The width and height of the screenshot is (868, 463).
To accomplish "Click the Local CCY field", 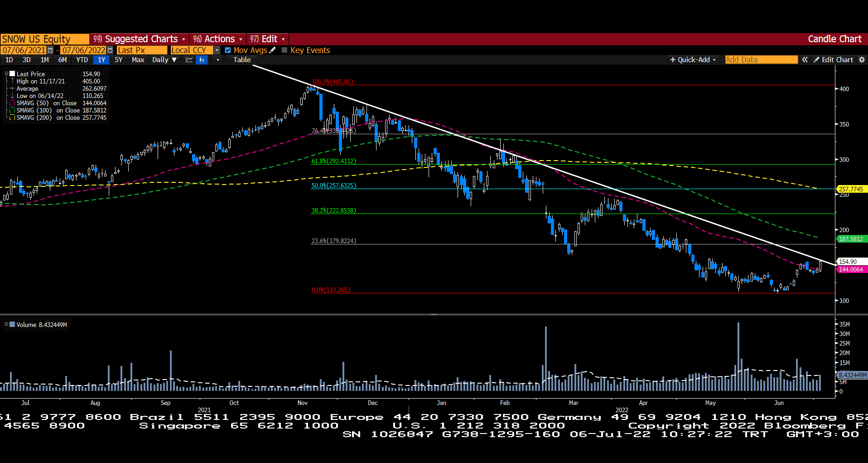I will point(192,50).
